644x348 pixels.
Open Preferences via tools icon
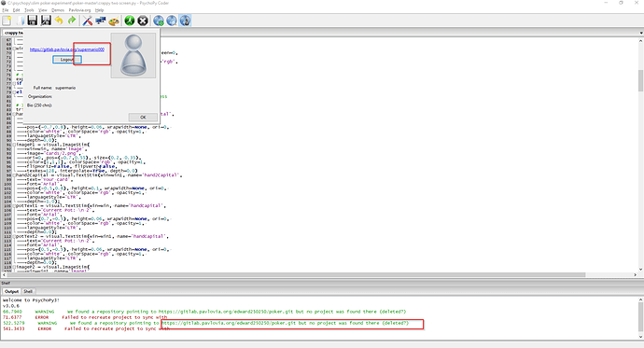87,21
